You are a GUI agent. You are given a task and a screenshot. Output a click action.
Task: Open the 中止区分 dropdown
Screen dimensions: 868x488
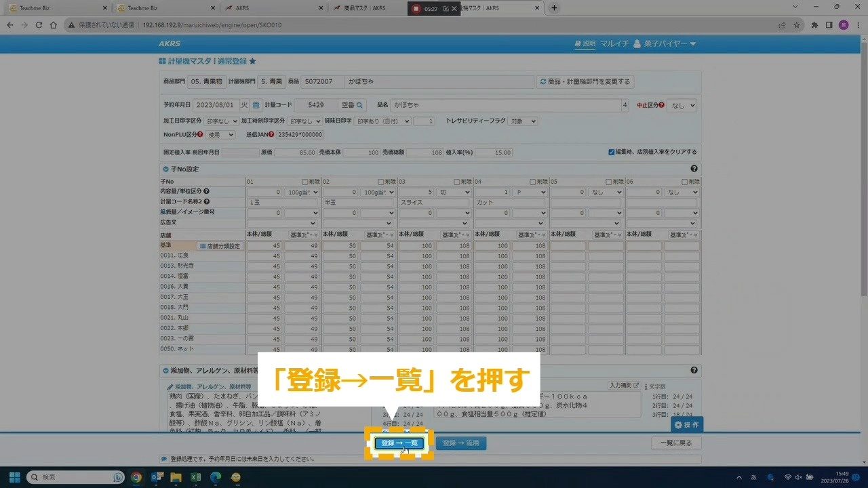682,105
